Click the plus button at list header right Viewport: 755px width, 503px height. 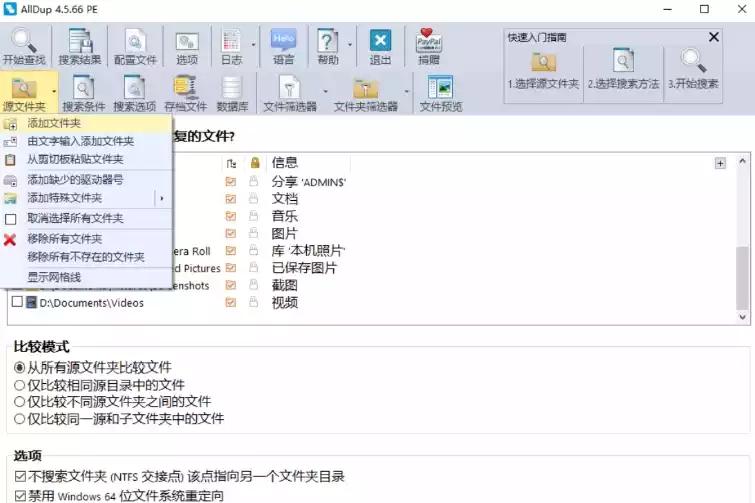click(720, 163)
